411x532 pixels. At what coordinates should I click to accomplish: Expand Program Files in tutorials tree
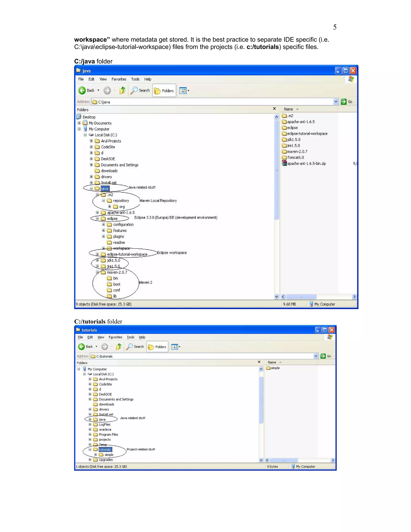(x=90, y=434)
